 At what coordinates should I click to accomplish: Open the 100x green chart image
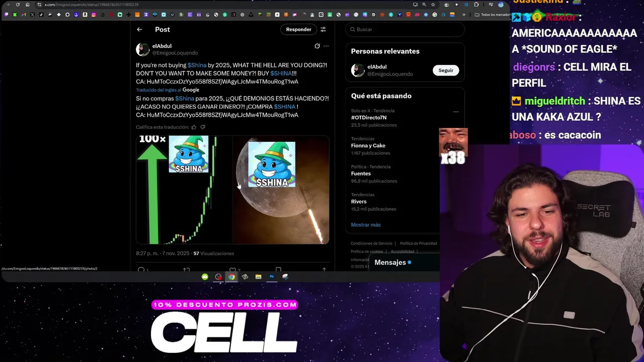(x=184, y=190)
